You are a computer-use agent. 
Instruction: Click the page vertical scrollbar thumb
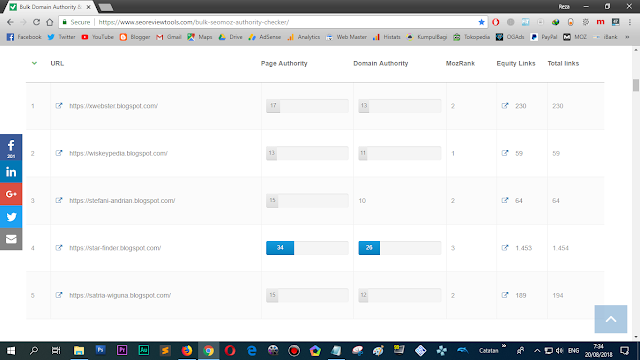click(x=636, y=85)
